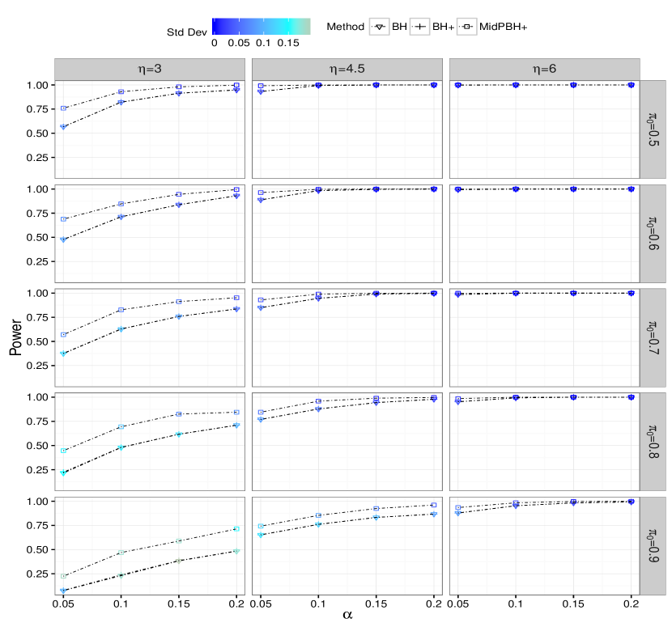Click the 'Std Dev' legend title
Viewport: 672px width, 627px height.
[187, 32]
